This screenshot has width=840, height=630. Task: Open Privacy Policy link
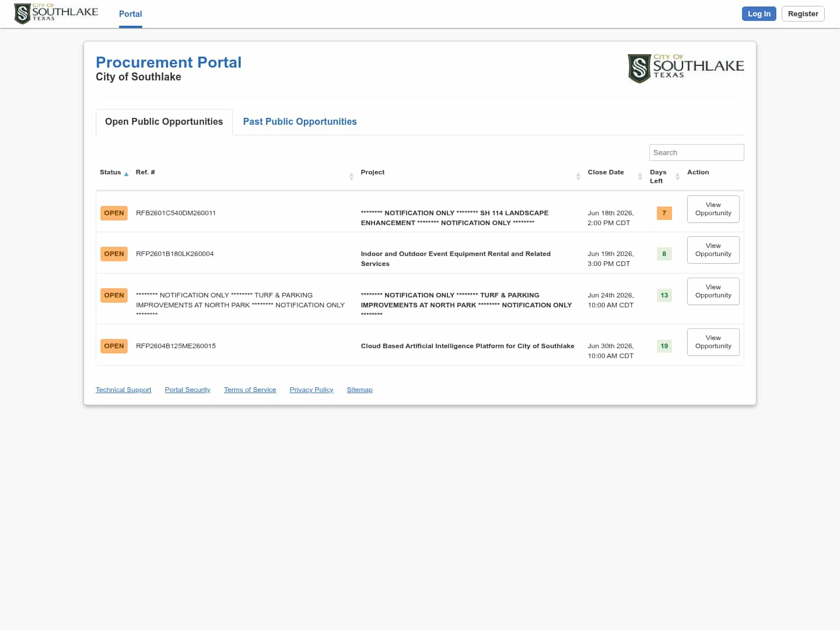(x=311, y=390)
